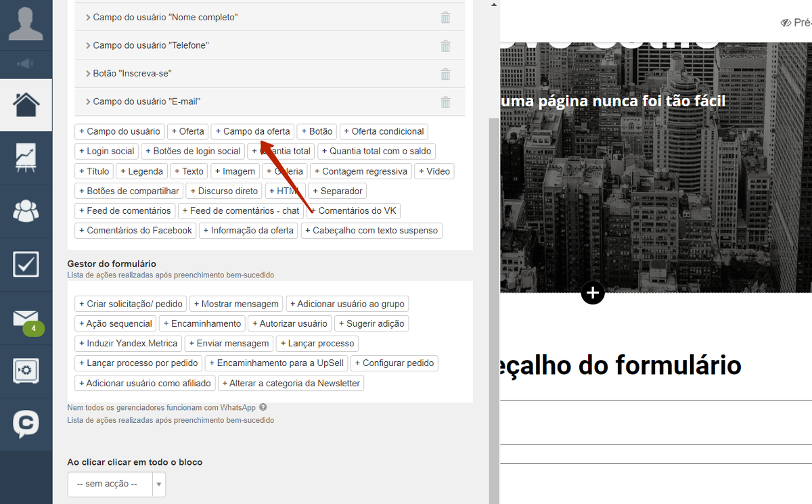This screenshot has height=504, width=812.
Task: Click the WhatsApp help question mark icon
Action: 263,407
